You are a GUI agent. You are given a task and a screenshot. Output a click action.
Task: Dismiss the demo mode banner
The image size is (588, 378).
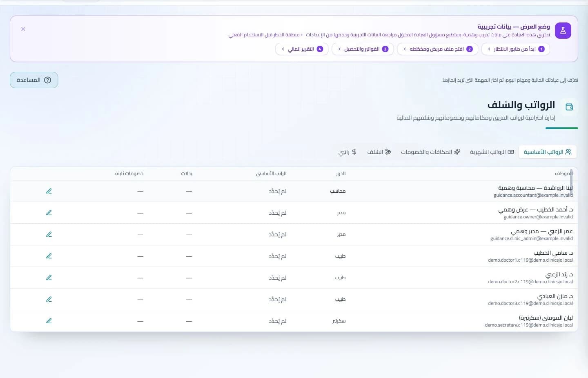coord(23,29)
